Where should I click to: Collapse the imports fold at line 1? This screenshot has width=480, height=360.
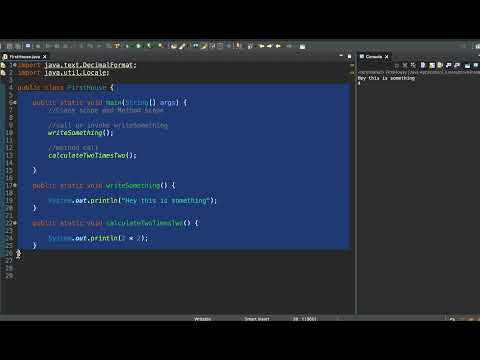15,65
